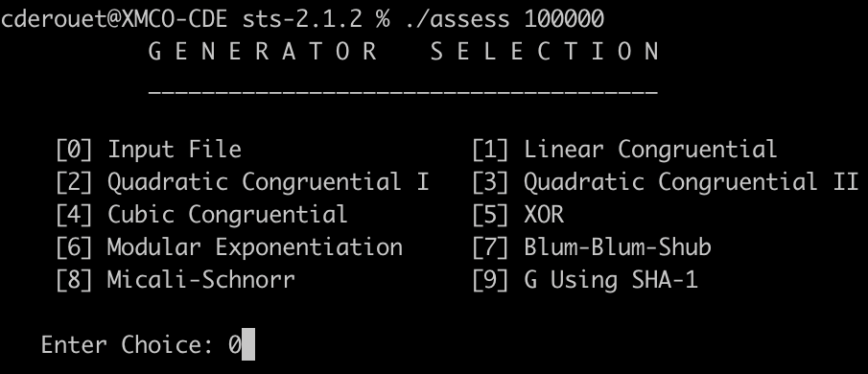The height and width of the screenshot is (374, 868).
Task: Click Quadratic Congruential I entry
Action: [268, 182]
